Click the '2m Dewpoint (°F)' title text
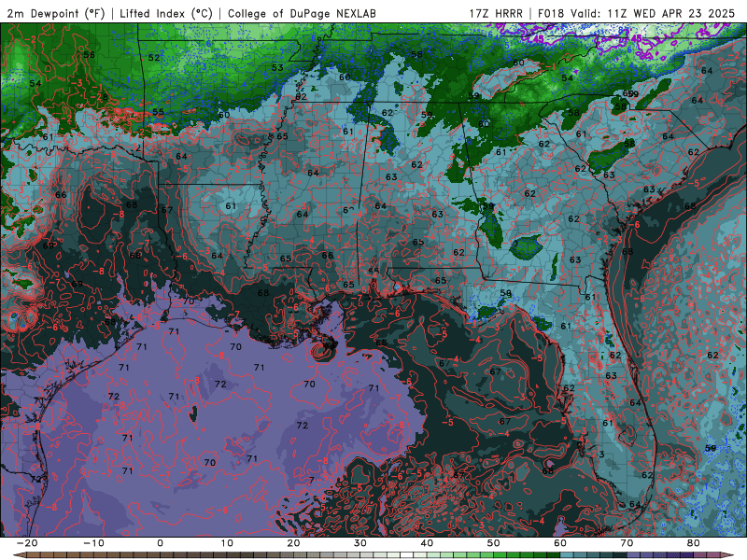This screenshot has width=747, height=560. tap(55, 14)
